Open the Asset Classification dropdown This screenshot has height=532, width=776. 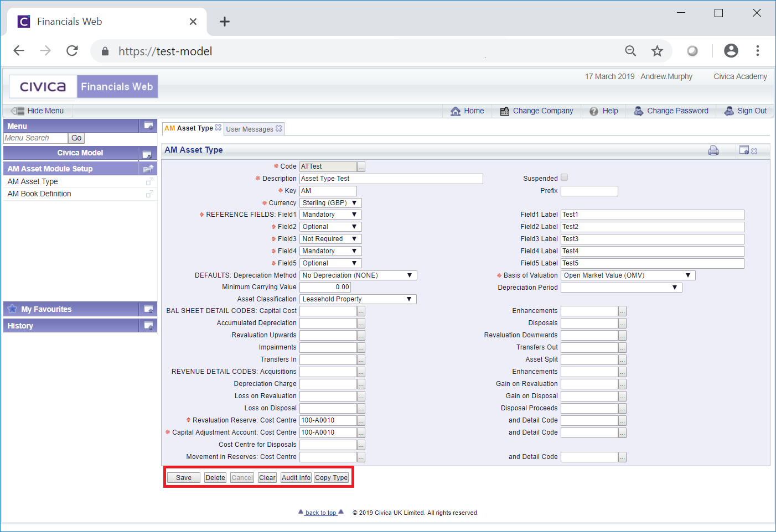358,299
